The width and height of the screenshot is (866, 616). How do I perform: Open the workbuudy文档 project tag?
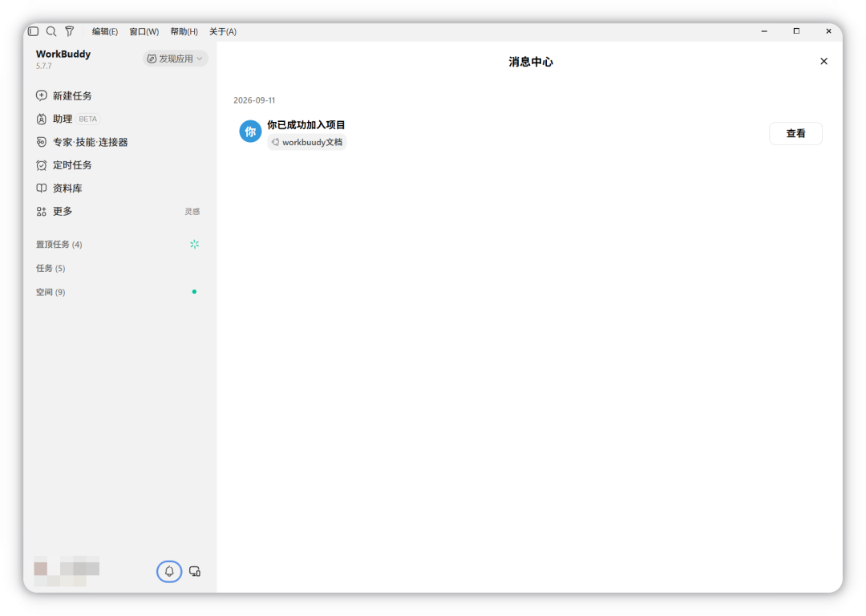click(307, 142)
